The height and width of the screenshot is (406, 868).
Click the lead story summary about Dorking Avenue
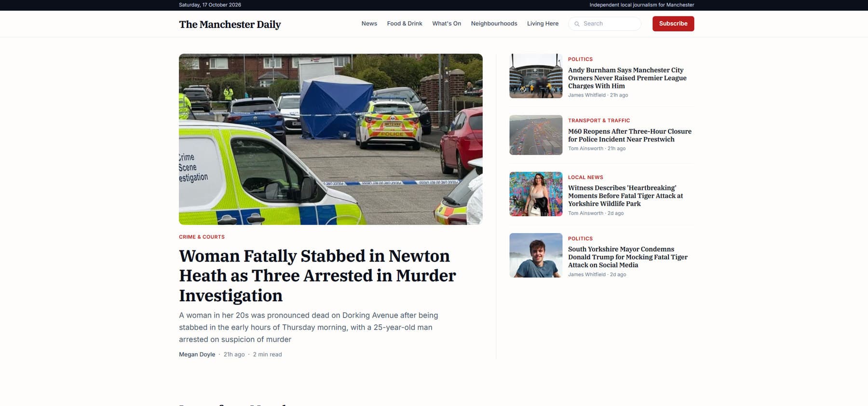click(309, 327)
